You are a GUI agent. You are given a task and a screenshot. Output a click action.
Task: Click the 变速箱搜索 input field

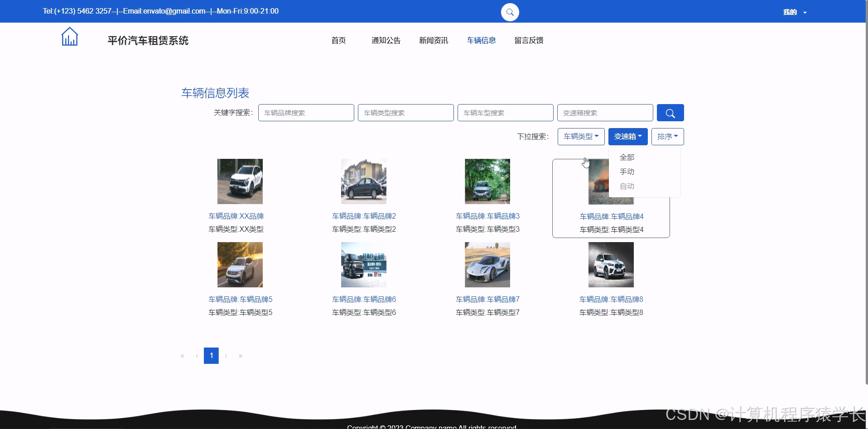(x=605, y=113)
